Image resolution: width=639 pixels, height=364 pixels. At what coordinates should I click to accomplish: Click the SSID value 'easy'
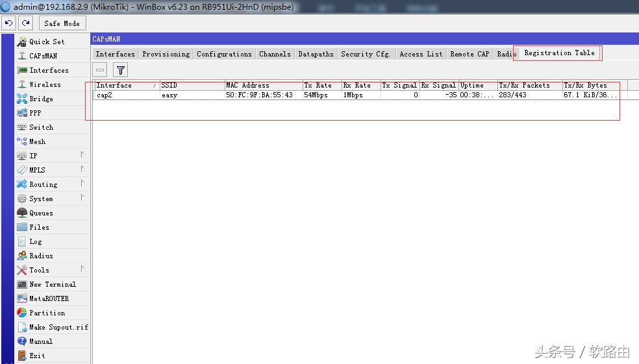coord(169,95)
